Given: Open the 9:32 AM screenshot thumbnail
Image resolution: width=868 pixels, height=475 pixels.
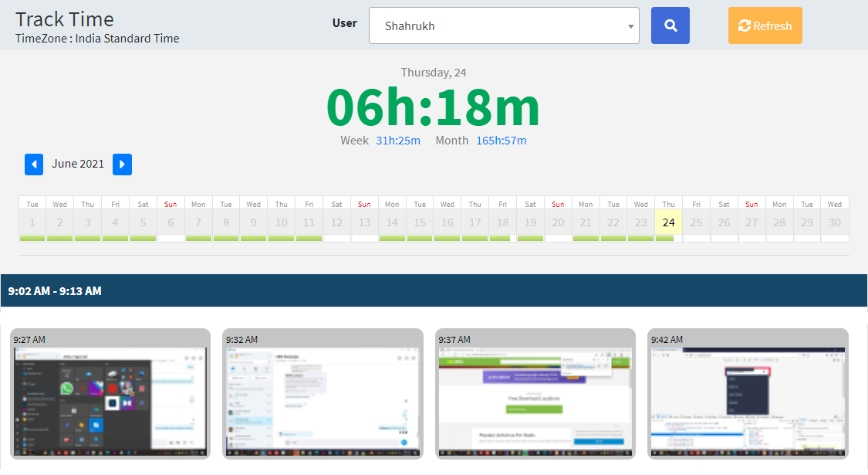Looking at the screenshot, I should pos(323,400).
